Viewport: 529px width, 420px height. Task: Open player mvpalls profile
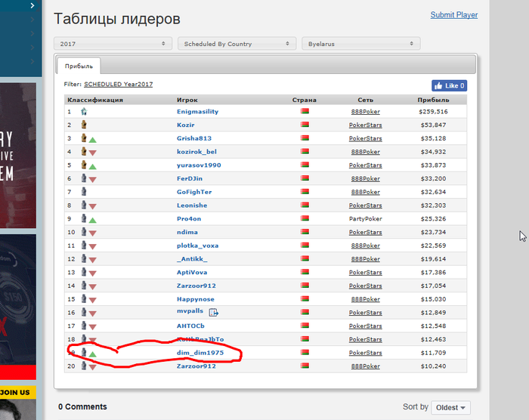coord(190,310)
